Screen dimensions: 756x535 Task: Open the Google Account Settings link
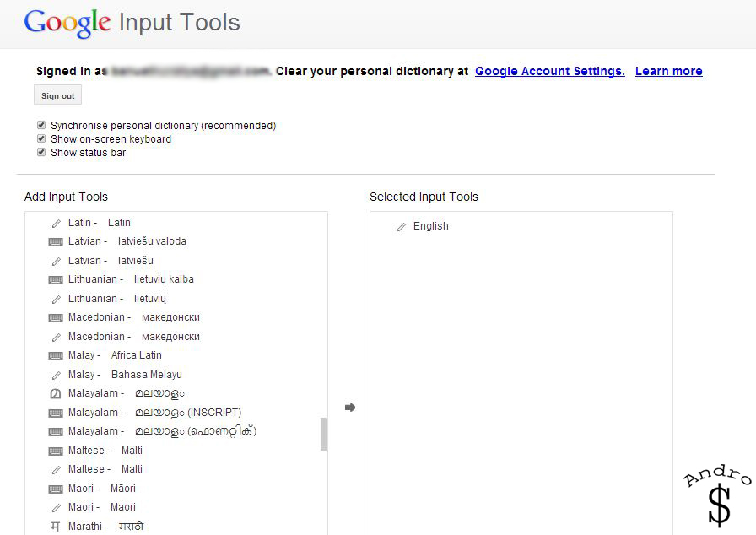pos(549,72)
